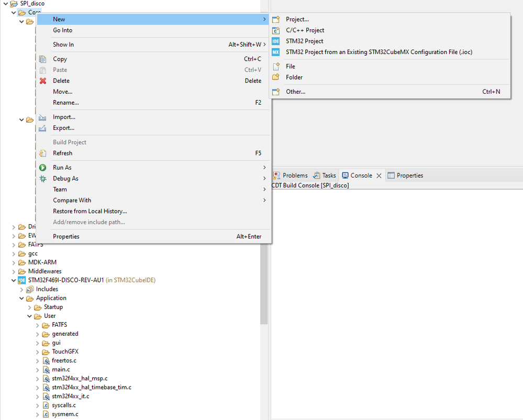523x420 pixels.
Task: Click the new Folder icon in submenu
Action: pyautogui.click(x=276, y=78)
